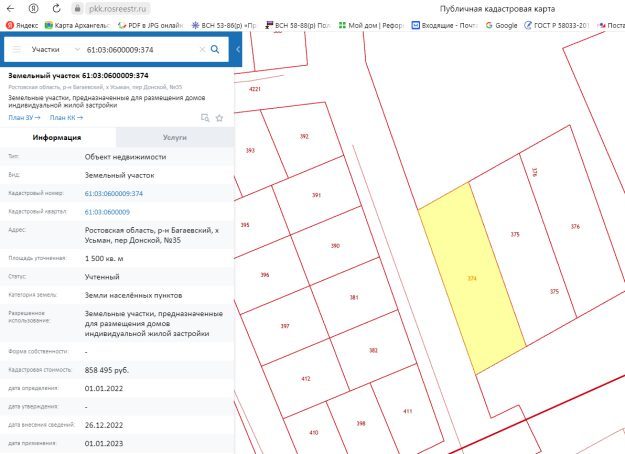Screen dimensions: 625x454
Task: Add parcel to favorites with the star icon
Action: pyautogui.click(x=219, y=118)
